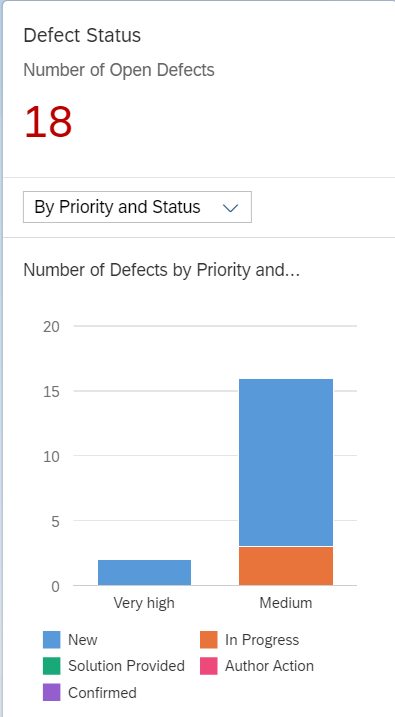Viewport: 395px width, 717px height.
Task: Click the Very high category axis label
Action: point(144,603)
